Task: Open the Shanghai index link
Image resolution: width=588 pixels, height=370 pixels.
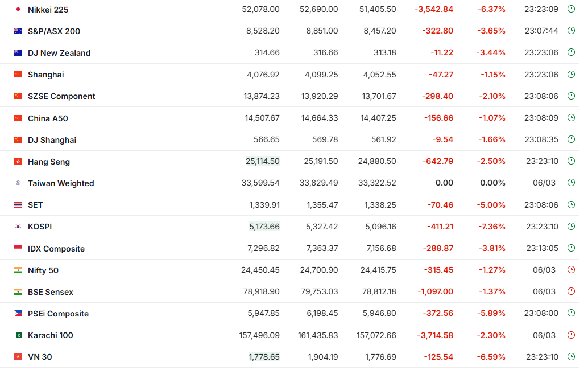Action: coord(45,75)
